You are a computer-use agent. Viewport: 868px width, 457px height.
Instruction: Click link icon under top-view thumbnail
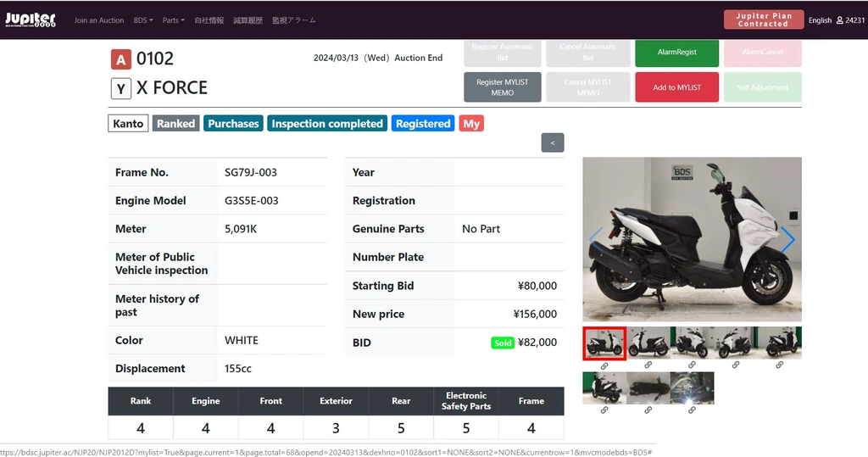(648, 410)
